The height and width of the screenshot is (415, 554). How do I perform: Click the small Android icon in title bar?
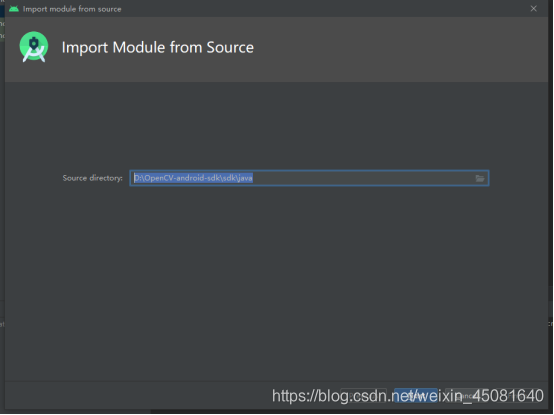(x=14, y=9)
